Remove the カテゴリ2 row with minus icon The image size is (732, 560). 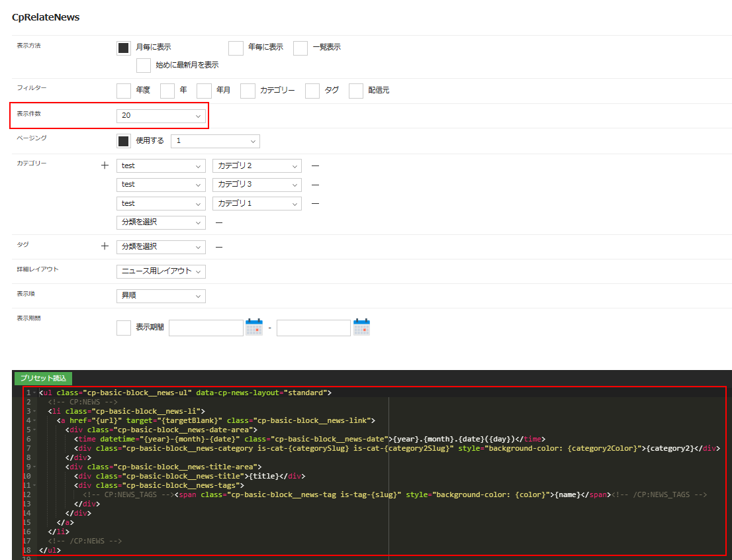click(315, 165)
